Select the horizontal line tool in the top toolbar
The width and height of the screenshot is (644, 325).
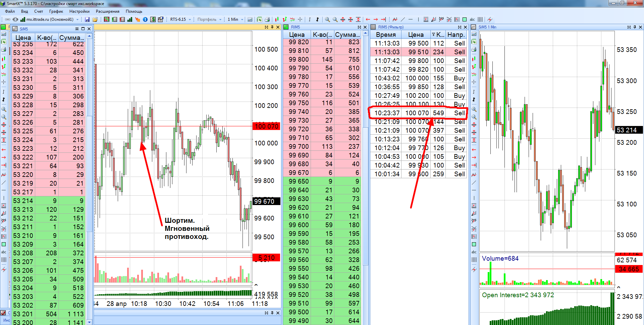[411, 19]
